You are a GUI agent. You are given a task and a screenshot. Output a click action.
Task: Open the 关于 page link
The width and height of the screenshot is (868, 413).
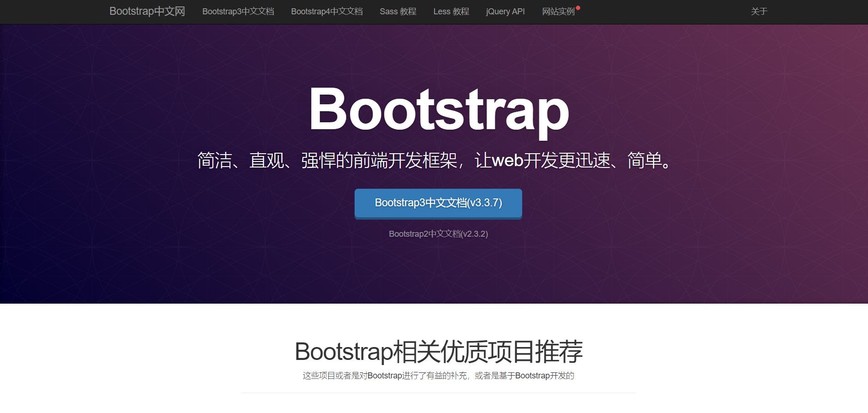pos(759,12)
